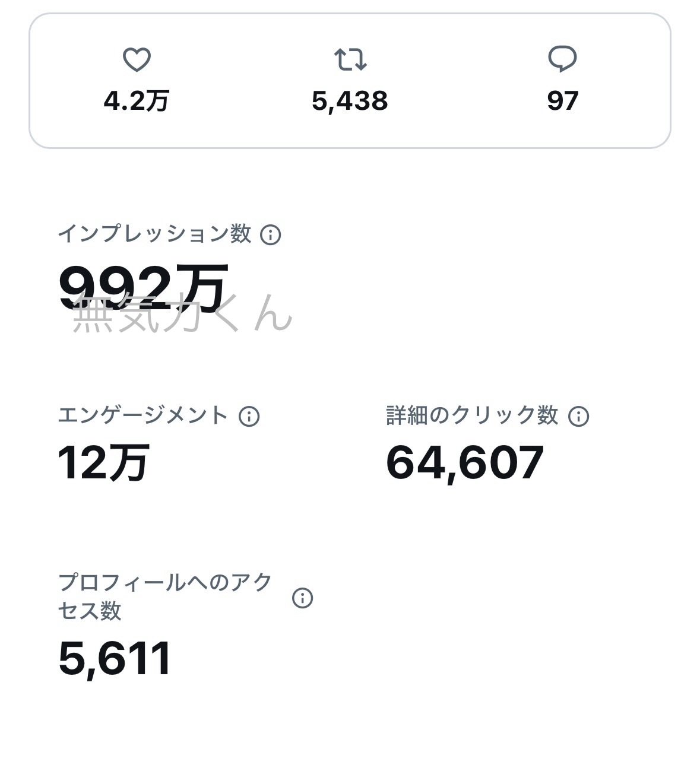Tap the 5,611 profile visits value
Viewport: 700px width, 768px height.
pos(115,658)
